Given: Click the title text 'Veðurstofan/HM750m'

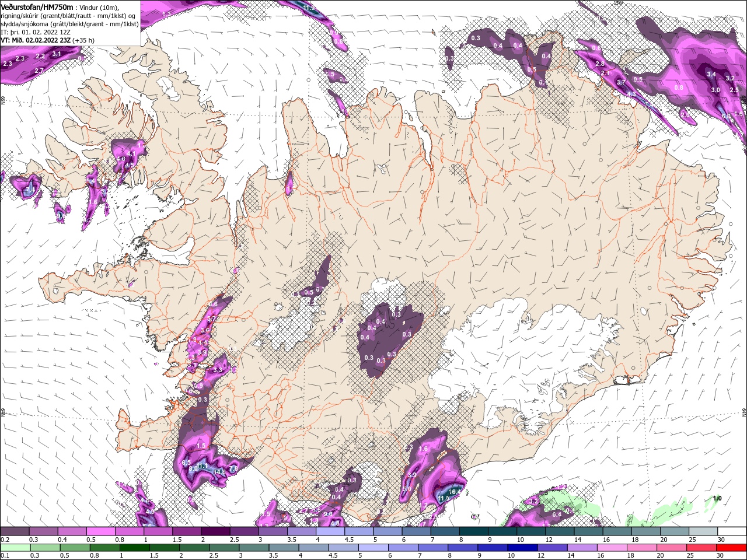Looking at the screenshot, I should [37, 7].
